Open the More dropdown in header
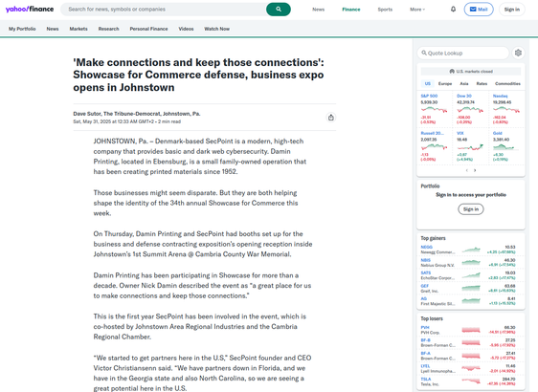Viewport: 538px width, 392px height. (417, 10)
